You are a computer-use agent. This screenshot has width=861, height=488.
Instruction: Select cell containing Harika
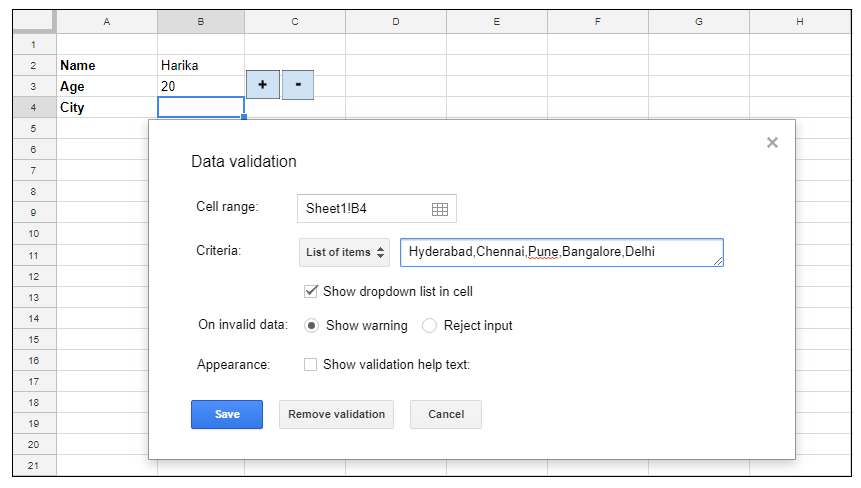200,66
